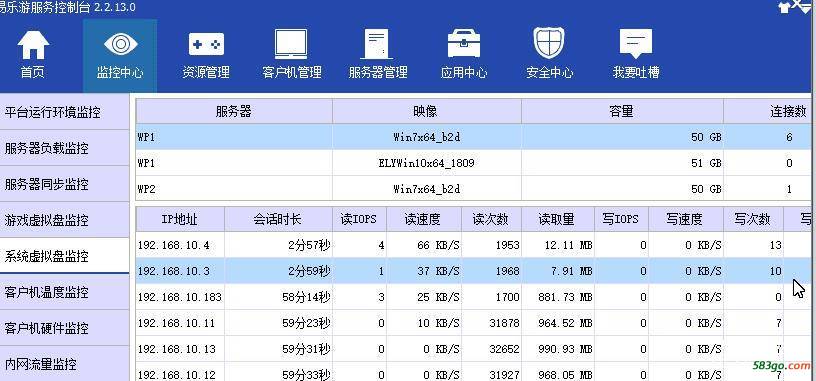Sort by 连接数 column header
This screenshot has width=816, height=381.
[x=767, y=111]
